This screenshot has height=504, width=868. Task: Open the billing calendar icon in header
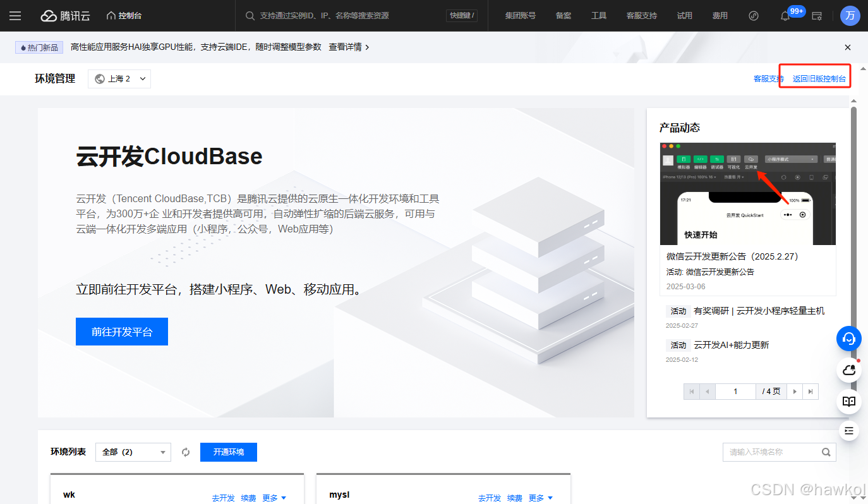817,16
